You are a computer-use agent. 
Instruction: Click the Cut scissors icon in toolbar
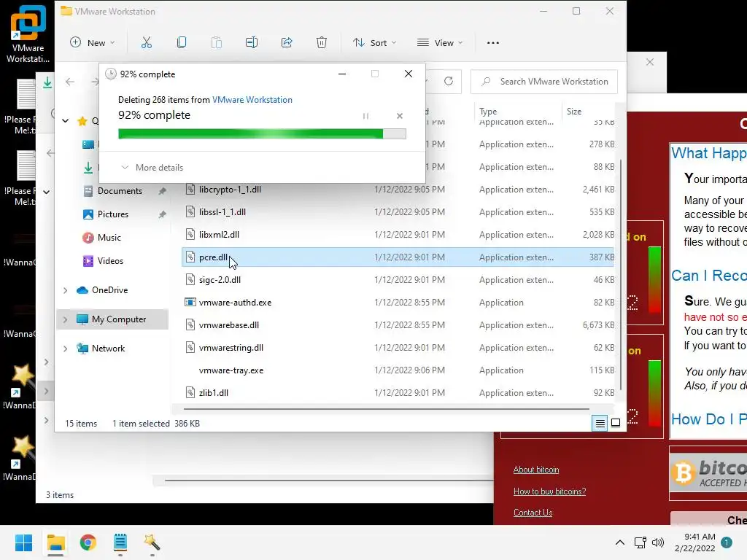146,43
